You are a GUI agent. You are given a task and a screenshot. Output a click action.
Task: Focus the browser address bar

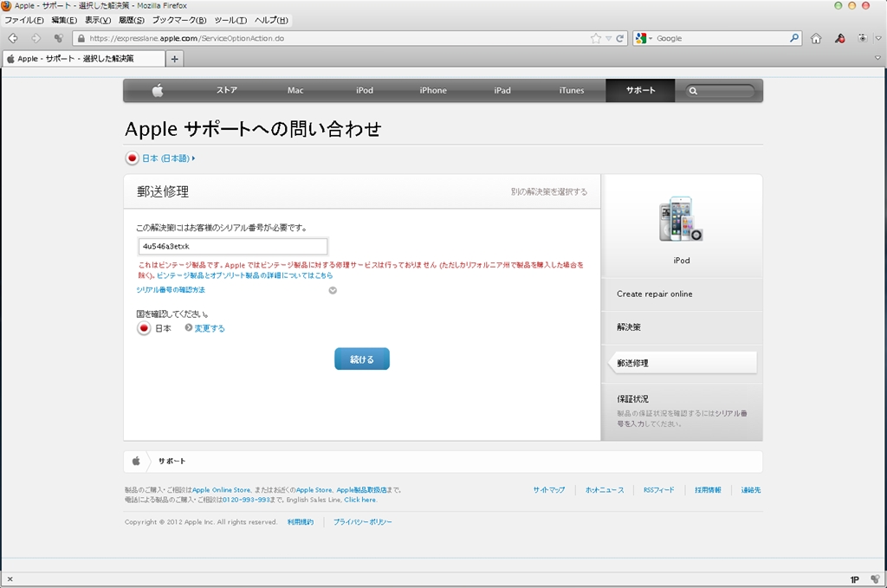click(x=339, y=38)
